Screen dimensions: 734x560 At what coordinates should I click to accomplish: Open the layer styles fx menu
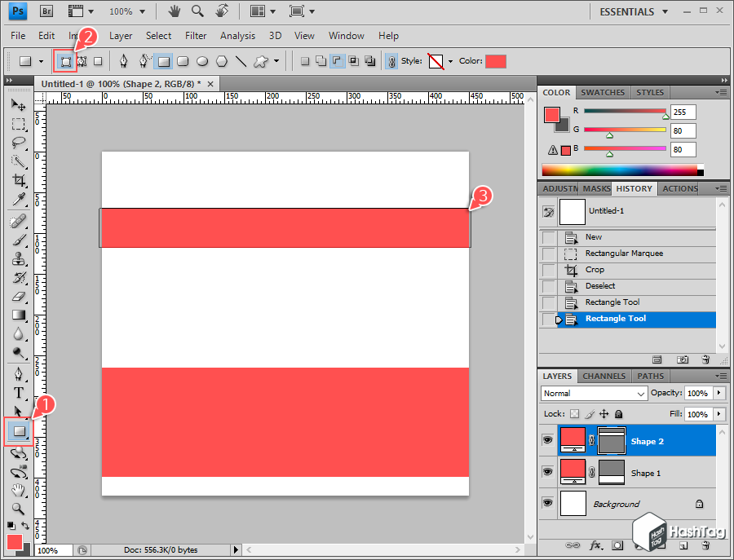click(x=596, y=545)
